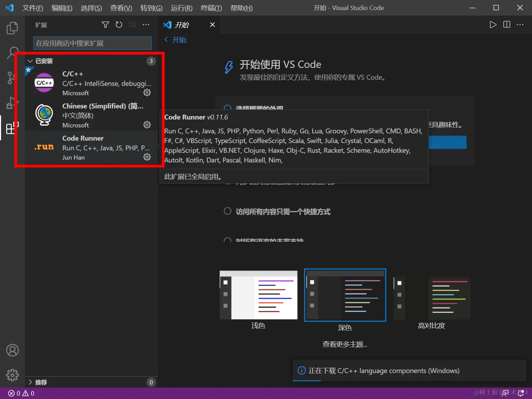The height and width of the screenshot is (399, 532).
Task: Click the VS Code logo in title bar
Action: click(x=10, y=8)
